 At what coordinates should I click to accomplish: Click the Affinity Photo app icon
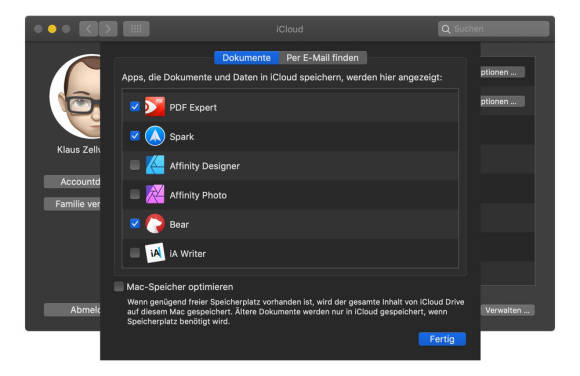tap(155, 194)
